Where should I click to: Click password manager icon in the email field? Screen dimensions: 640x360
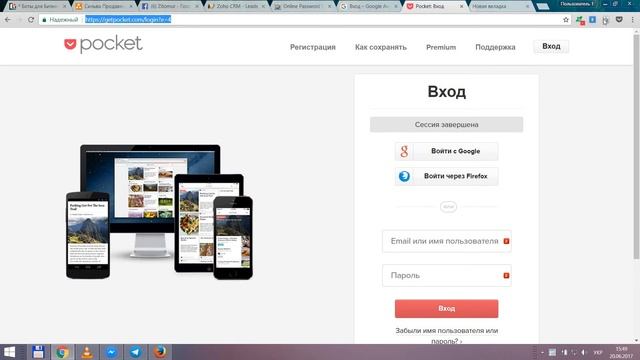pos(506,241)
